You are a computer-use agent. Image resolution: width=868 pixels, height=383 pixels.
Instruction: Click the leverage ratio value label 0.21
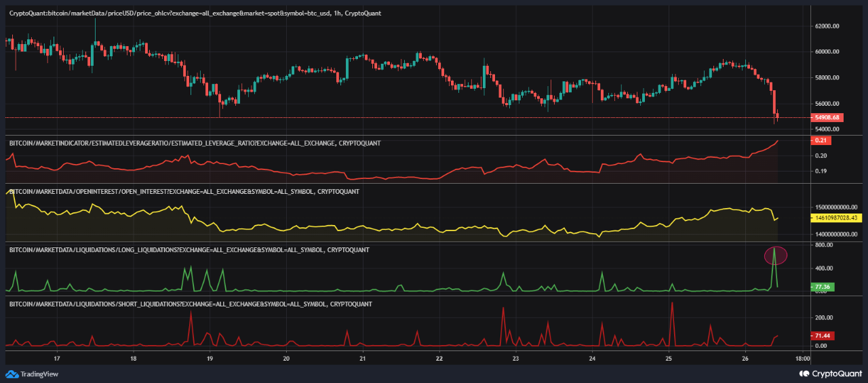[x=821, y=140]
